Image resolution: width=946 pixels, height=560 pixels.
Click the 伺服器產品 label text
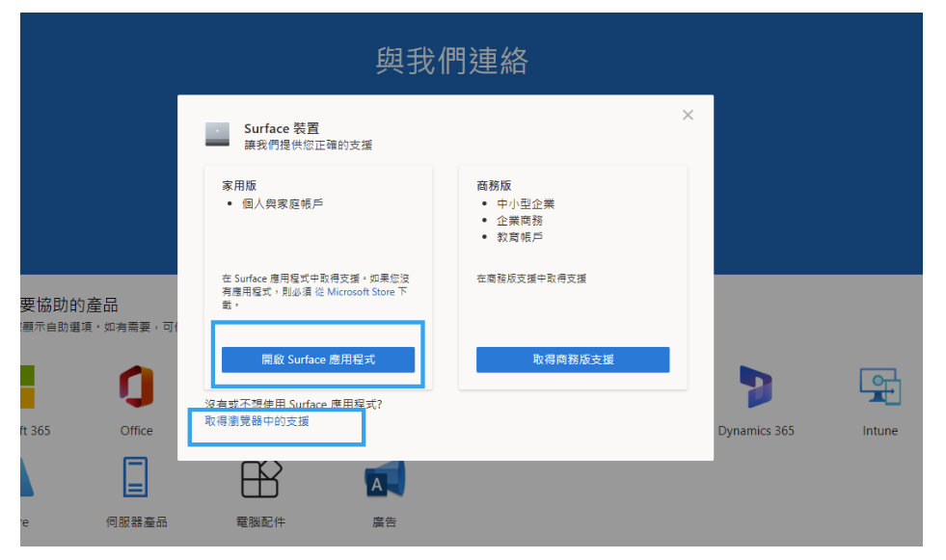136,521
